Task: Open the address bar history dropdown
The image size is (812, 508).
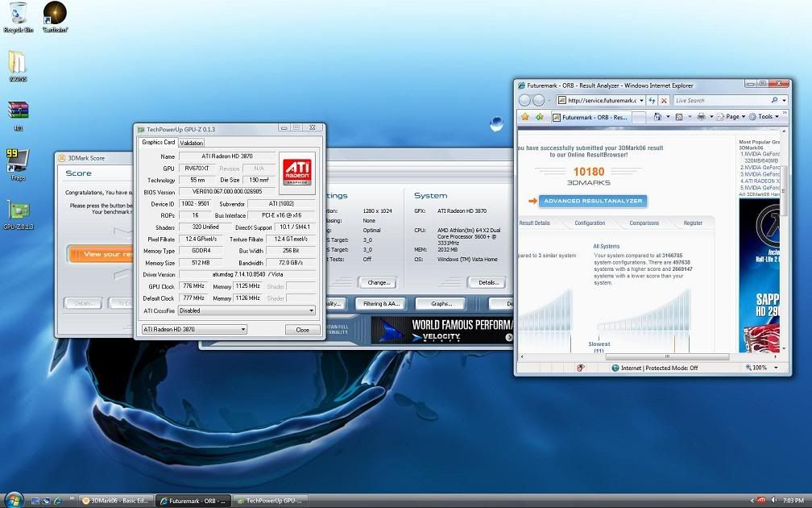Action: [x=641, y=100]
